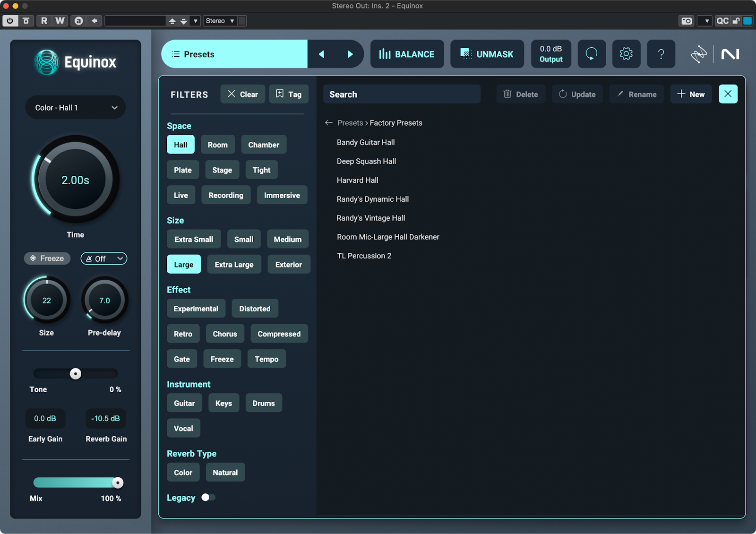Toggle the Hall space filter
This screenshot has width=756, height=534.
180,145
